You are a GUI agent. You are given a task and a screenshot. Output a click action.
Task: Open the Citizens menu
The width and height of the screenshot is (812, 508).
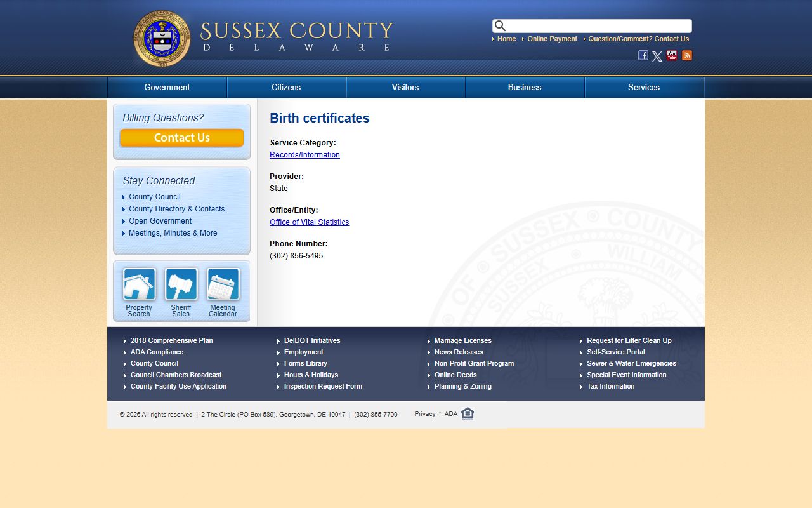[x=286, y=88]
